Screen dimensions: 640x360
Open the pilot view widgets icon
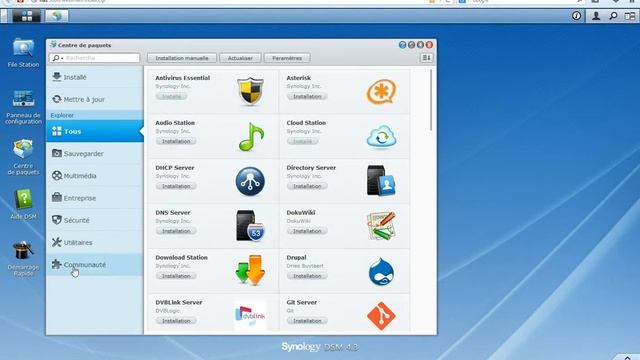point(630,16)
